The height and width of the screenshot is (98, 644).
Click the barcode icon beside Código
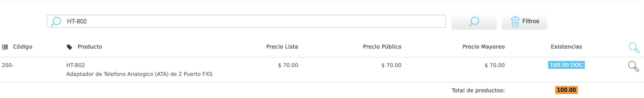(x=5, y=47)
